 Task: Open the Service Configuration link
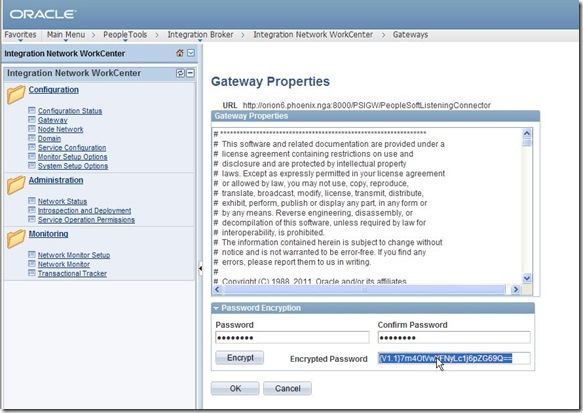pyautogui.click(x=72, y=148)
